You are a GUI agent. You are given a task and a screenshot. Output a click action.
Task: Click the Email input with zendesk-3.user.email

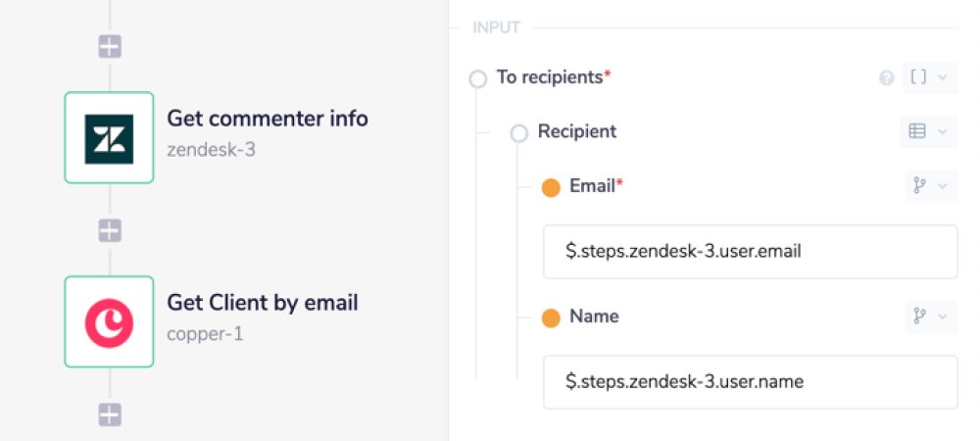[x=750, y=252]
